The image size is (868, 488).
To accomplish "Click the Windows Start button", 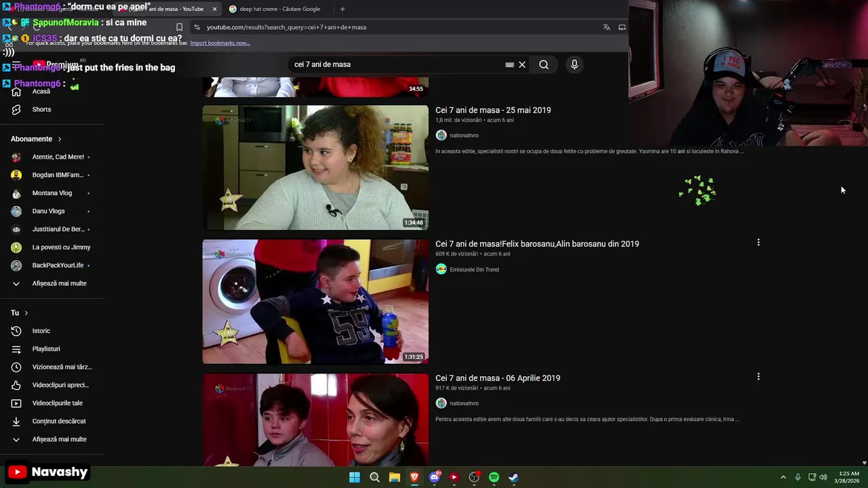I will click(x=355, y=477).
